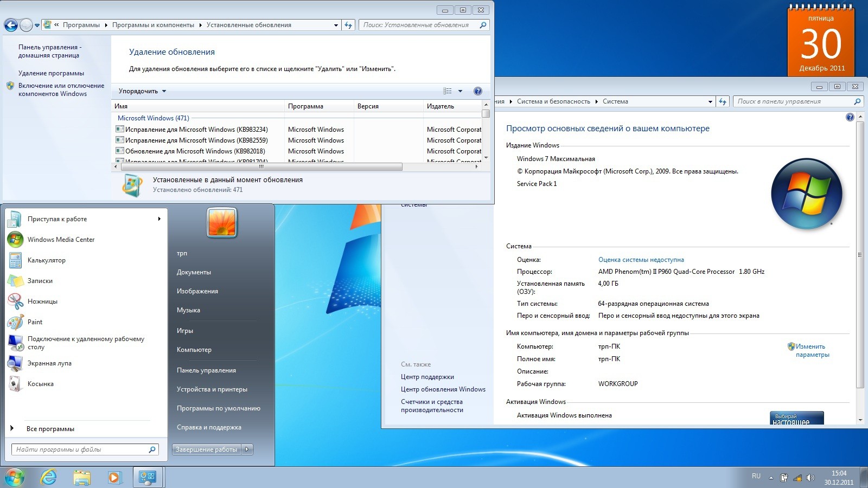Open Документы in the Start menu

[x=194, y=272]
